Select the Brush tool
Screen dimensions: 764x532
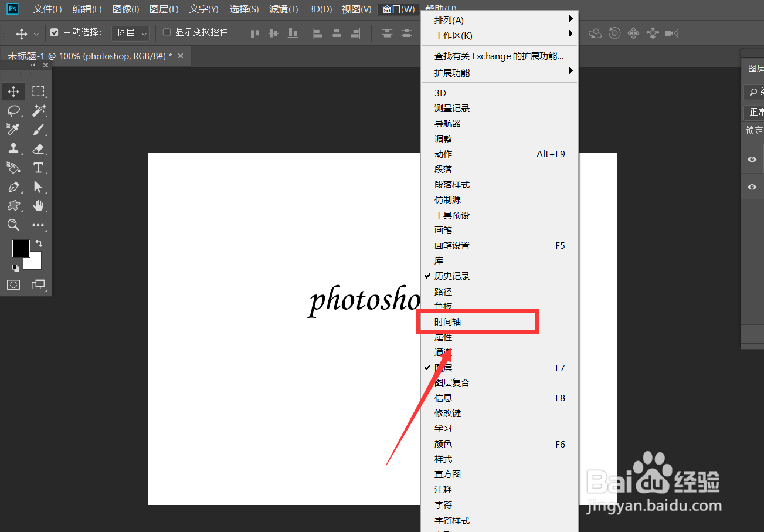click(x=38, y=130)
